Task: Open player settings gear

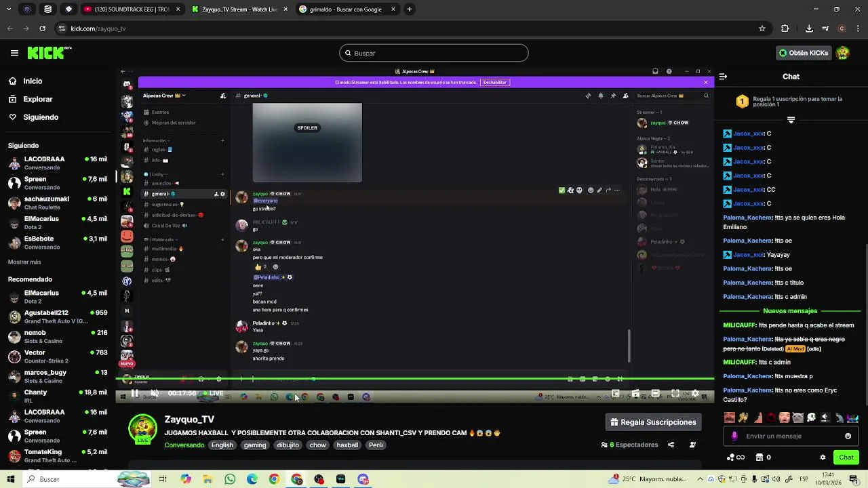Action: [x=695, y=393]
